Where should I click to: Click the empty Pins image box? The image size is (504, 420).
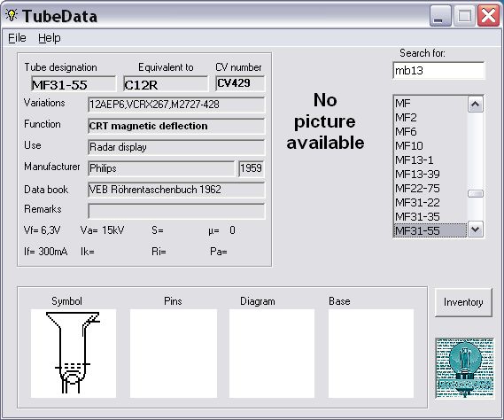pyautogui.click(x=174, y=354)
